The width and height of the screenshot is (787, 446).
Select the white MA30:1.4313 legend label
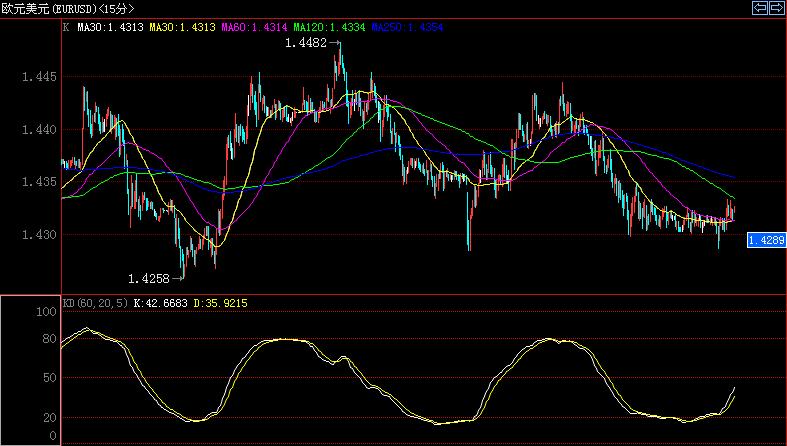pyautogui.click(x=110, y=27)
